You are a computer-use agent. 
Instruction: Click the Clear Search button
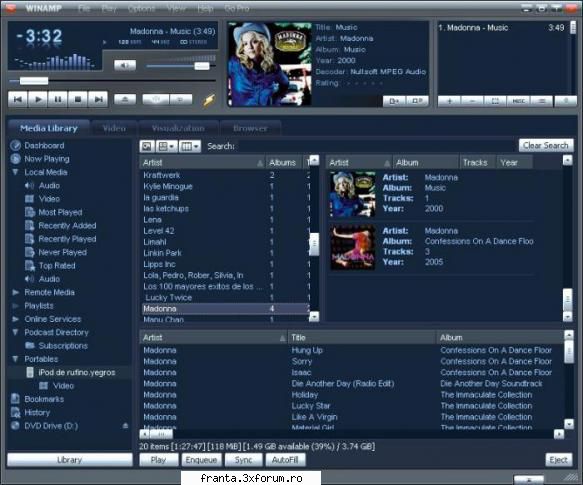[545, 146]
